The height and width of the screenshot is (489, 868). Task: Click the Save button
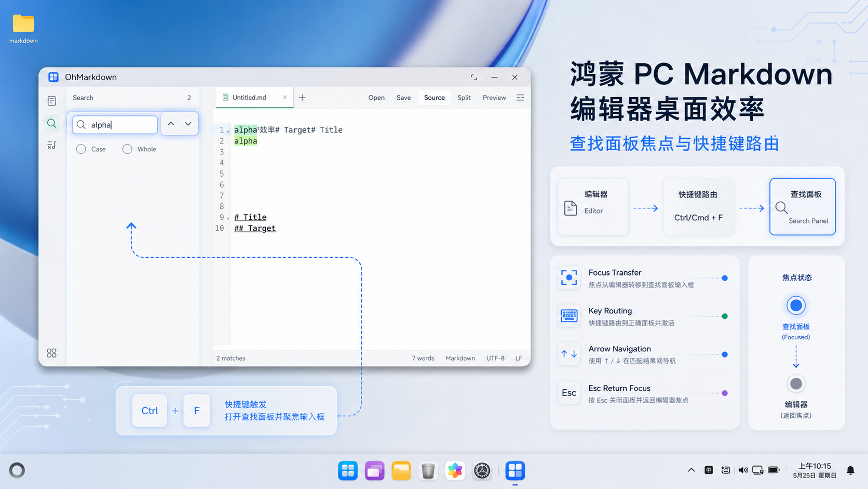403,97
